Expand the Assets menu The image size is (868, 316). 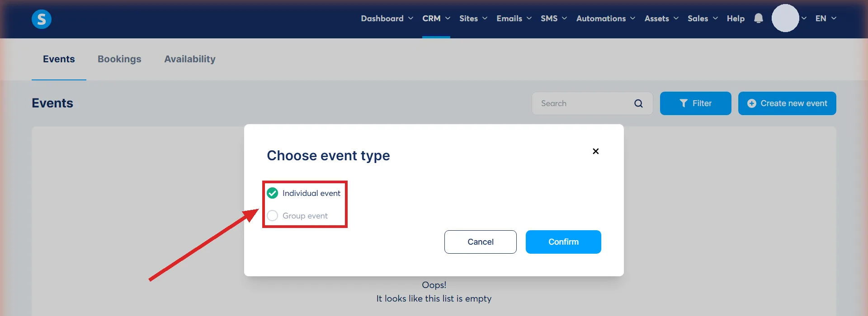click(x=661, y=19)
